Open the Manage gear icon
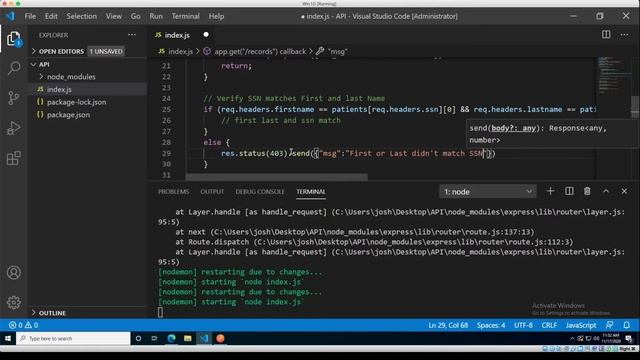This screenshot has width=640, height=360. tap(13, 302)
